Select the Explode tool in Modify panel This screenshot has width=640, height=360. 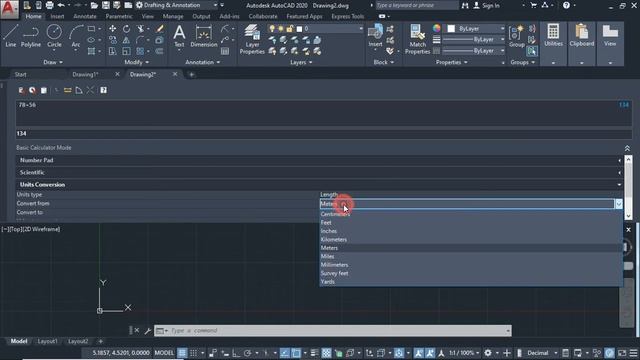(x=160, y=40)
